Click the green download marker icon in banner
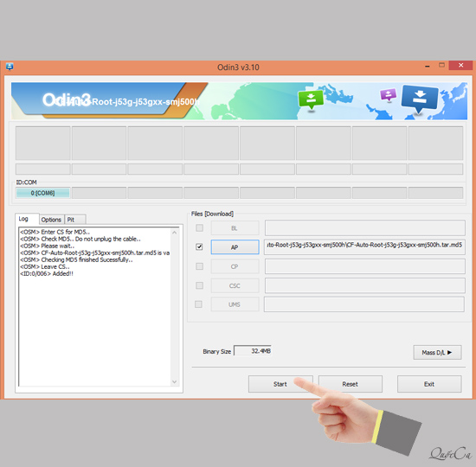 click(311, 99)
